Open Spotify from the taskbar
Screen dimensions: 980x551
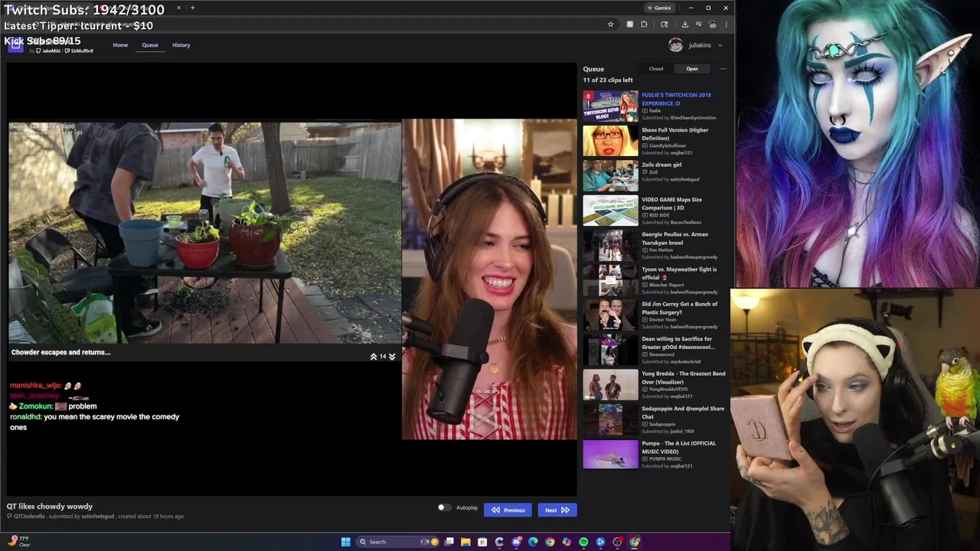tap(583, 542)
